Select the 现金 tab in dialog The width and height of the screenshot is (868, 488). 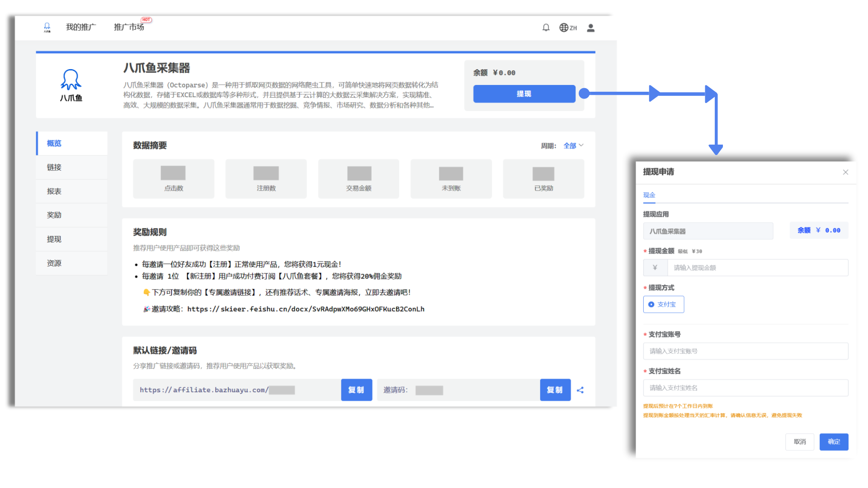pos(649,195)
